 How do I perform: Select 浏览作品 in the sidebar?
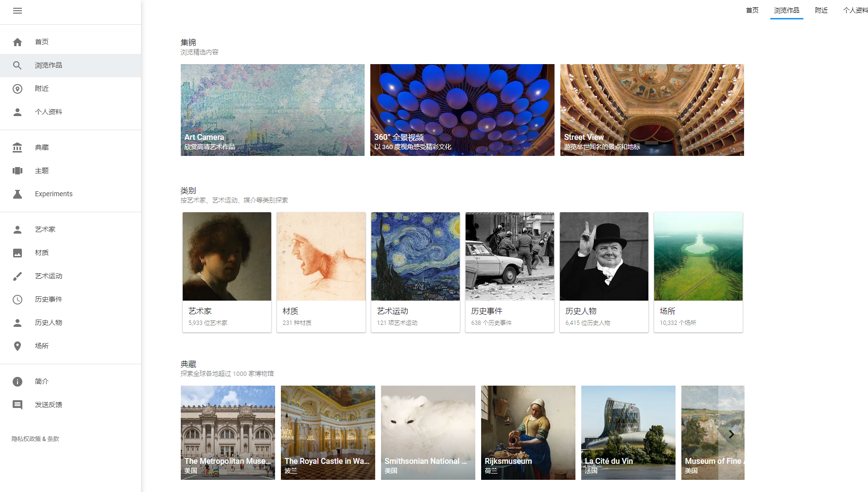70,65
